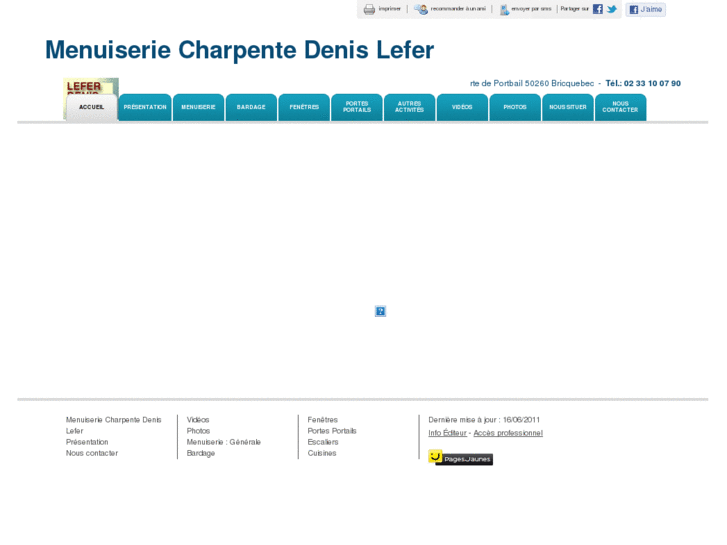This screenshot has height=545, width=727.
Task: Open footer link Nous contacter
Action: (92, 453)
